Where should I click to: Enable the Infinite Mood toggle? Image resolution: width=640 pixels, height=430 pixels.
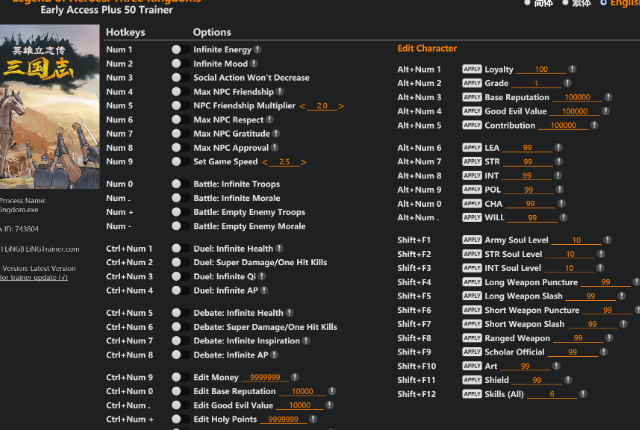(176, 63)
